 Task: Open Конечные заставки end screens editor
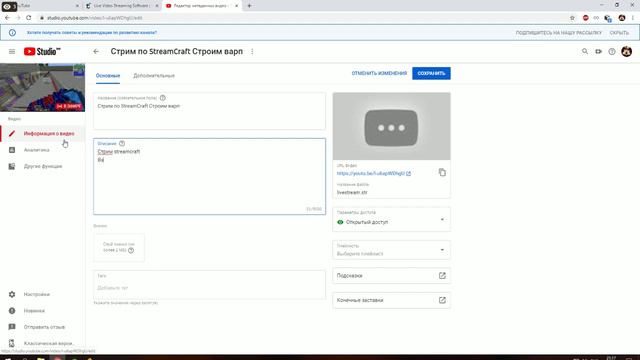(x=391, y=300)
